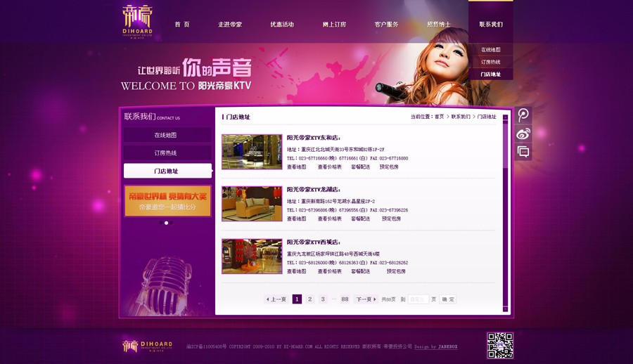Click 龙湖店 TEL phone number line
Image resolution: width=633 pixels, height=364 pixels.
point(347,210)
